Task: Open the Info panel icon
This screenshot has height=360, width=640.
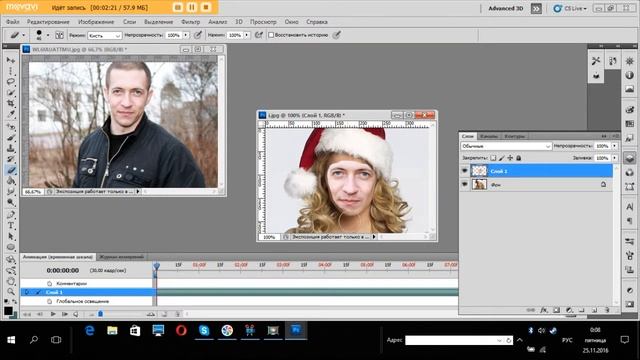Action: (x=629, y=75)
